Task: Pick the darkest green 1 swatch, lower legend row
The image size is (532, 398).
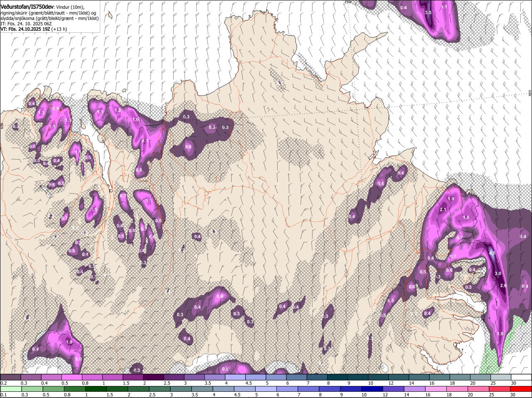Action: click(96, 389)
